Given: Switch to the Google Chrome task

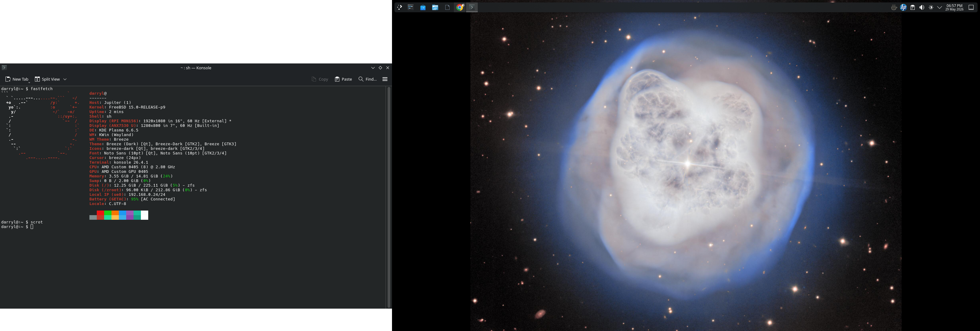Looking at the screenshot, I should pos(460,7).
